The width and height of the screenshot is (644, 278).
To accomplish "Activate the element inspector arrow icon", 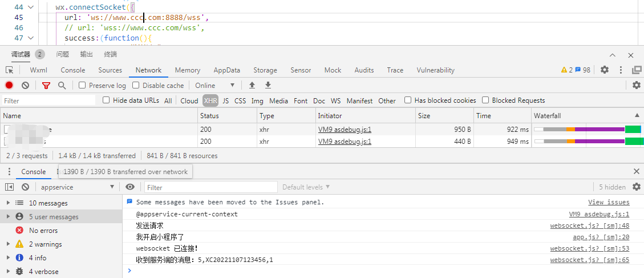I will click(x=9, y=70).
